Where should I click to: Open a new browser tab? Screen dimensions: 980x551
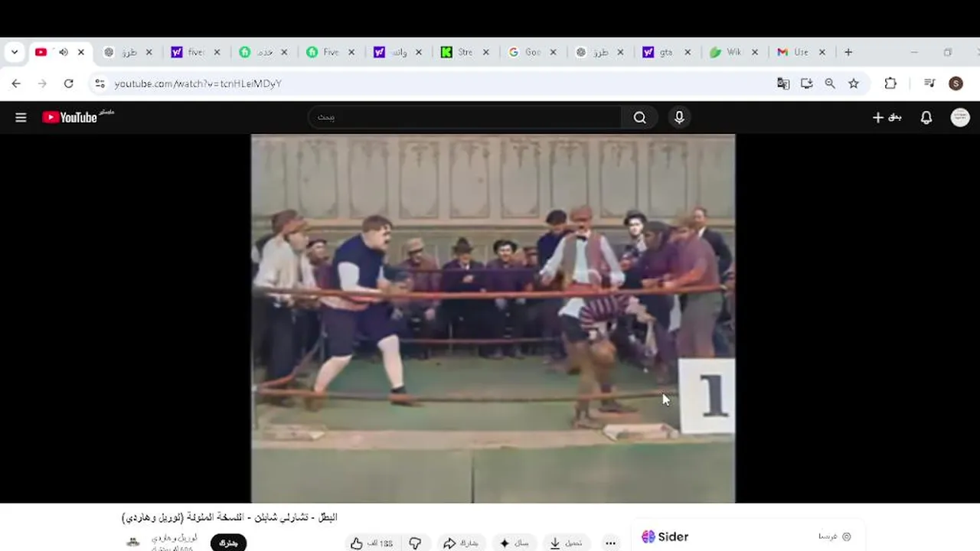click(x=848, y=52)
